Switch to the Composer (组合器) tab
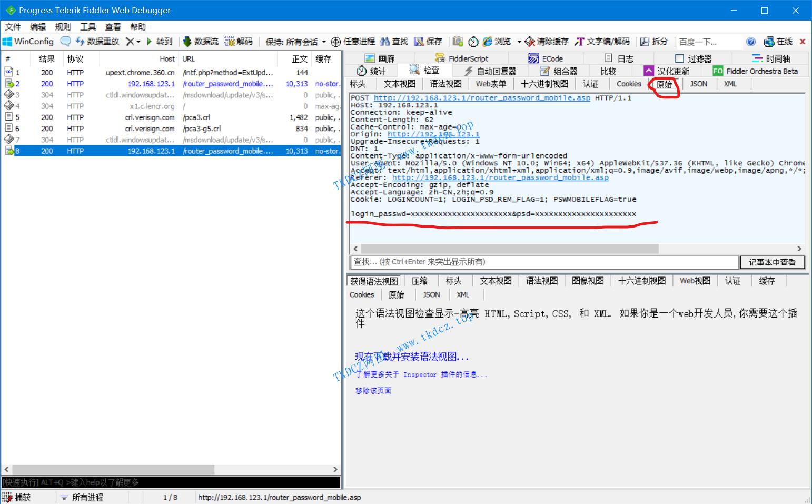 pos(559,71)
